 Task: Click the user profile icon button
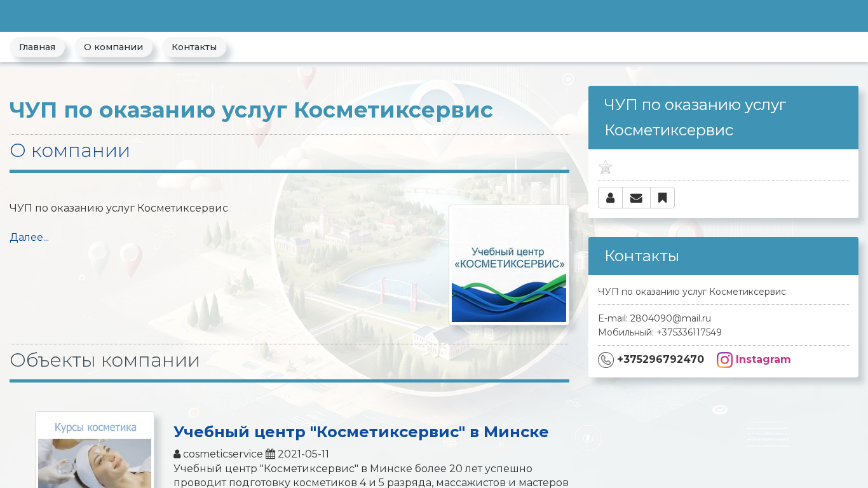click(x=610, y=198)
